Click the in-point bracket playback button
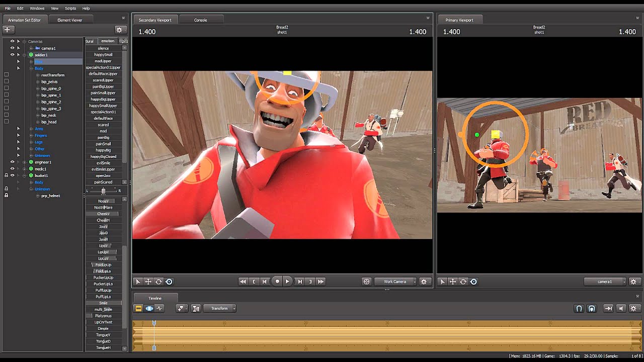The width and height of the screenshot is (644, 362). pos(254,282)
